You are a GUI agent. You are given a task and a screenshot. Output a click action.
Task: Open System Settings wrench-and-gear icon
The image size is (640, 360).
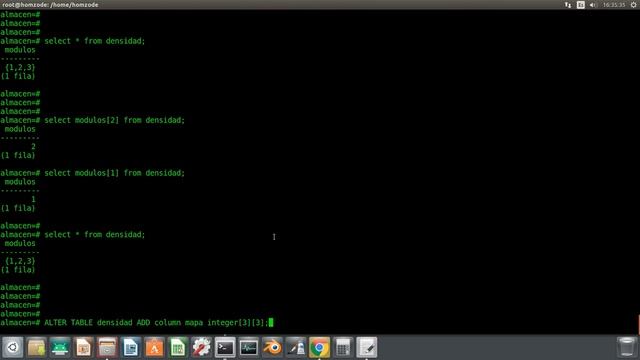[202, 347]
